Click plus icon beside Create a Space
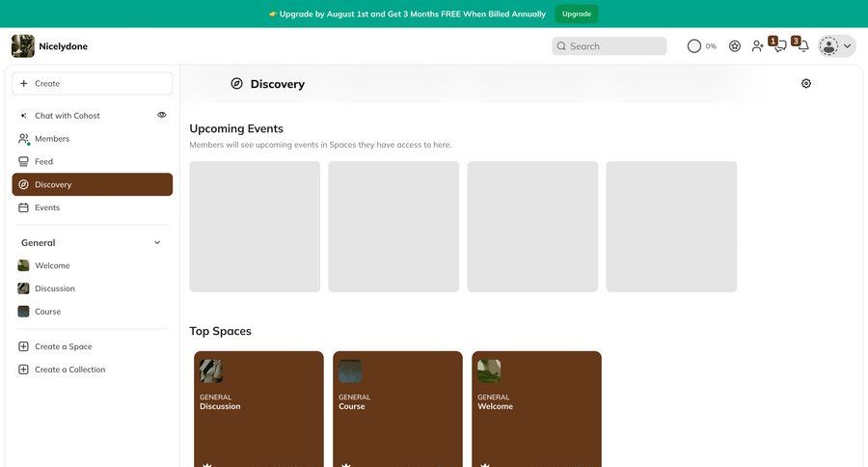 tap(23, 346)
